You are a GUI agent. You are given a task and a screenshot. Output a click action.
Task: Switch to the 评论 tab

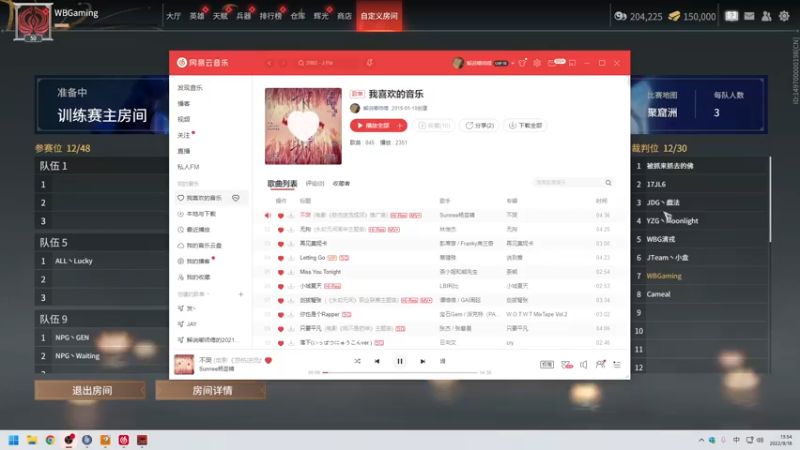[x=315, y=184]
